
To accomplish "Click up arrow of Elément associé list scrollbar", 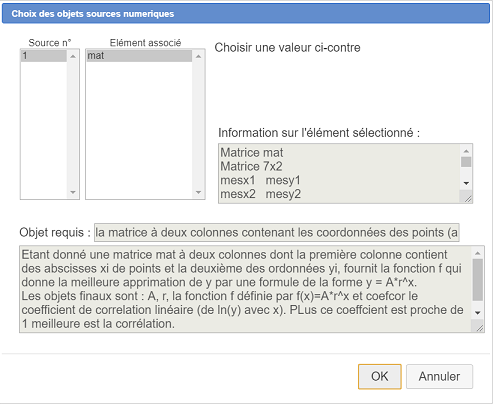I will (x=199, y=56).
